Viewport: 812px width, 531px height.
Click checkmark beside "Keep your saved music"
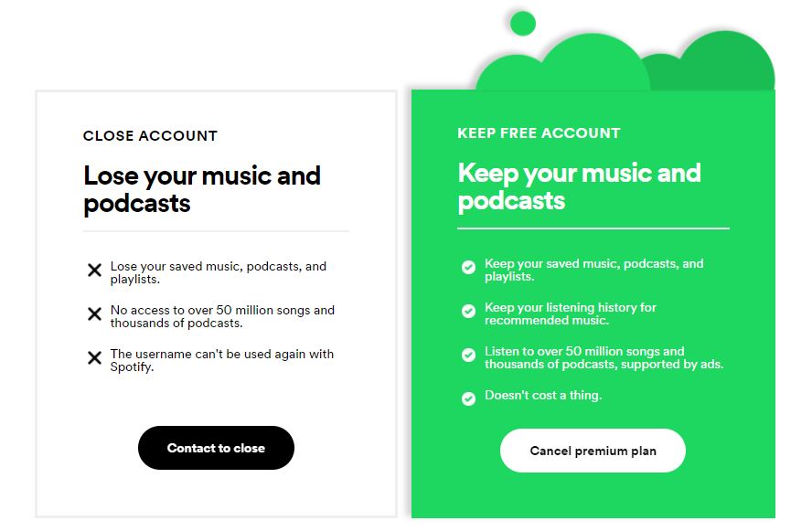click(x=468, y=268)
